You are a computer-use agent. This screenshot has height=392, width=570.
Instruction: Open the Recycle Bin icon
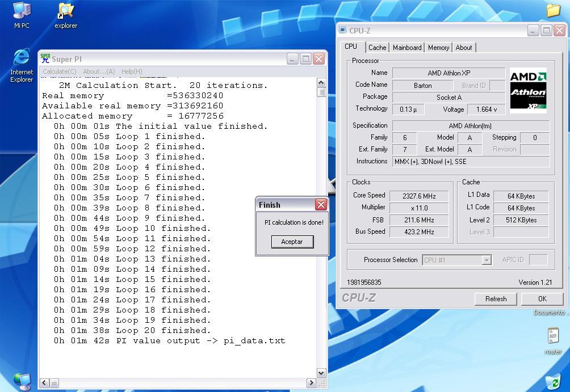552,382
